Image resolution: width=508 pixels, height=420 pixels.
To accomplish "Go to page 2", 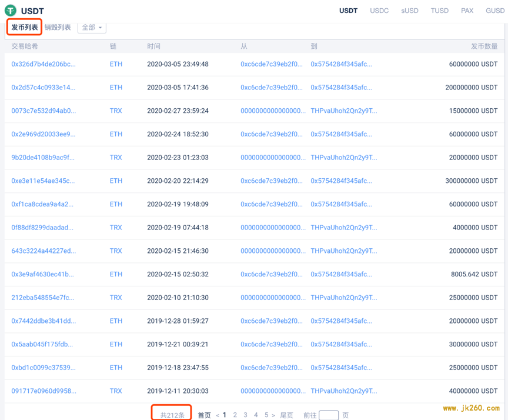I will (x=235, y=415).
